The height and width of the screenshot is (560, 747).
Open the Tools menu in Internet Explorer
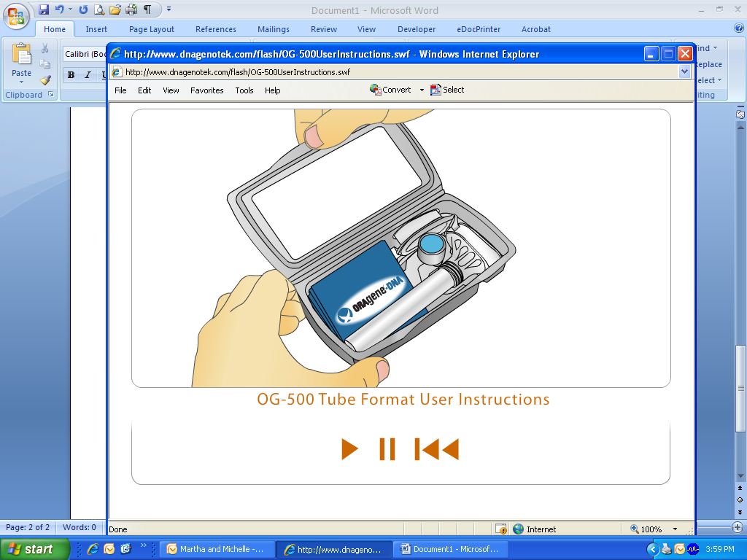point(244,90)
